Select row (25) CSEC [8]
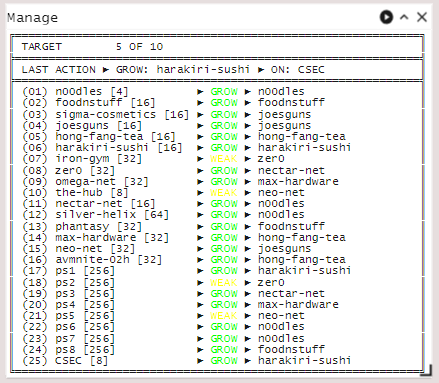Viewport: 439px width, 383px height. (x=187, y=360)
